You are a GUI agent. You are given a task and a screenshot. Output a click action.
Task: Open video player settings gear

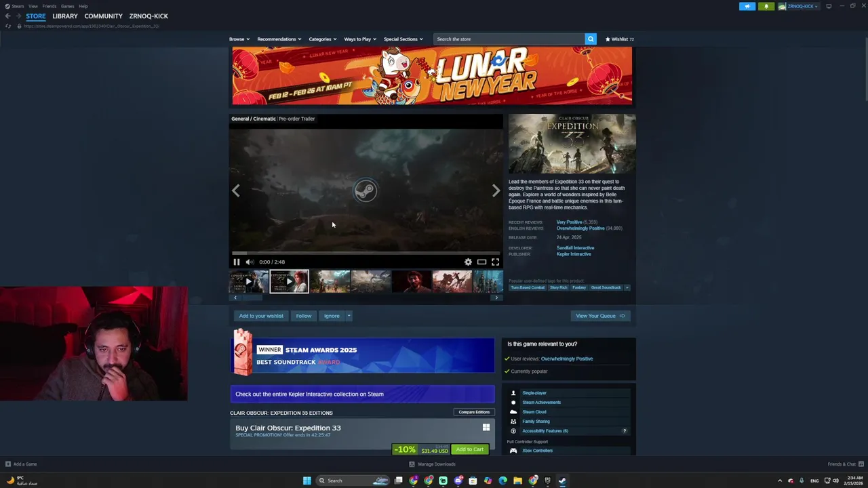point(468,262)
